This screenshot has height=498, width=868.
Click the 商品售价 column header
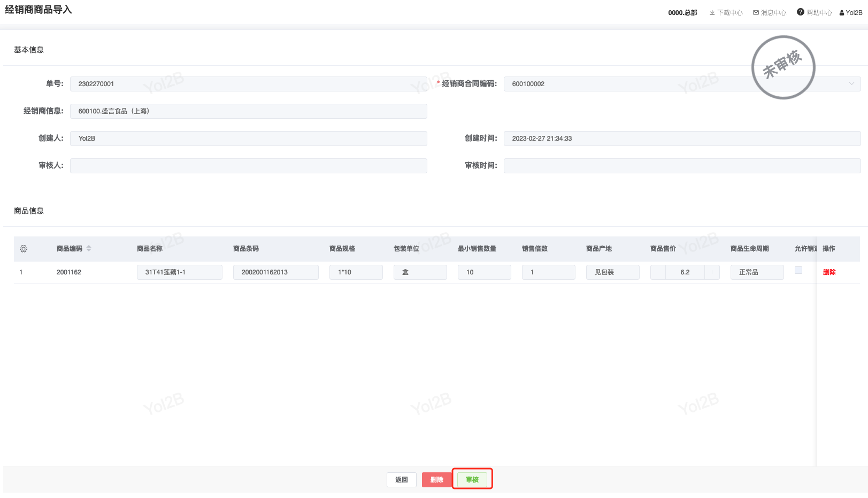tap(663, 249)
